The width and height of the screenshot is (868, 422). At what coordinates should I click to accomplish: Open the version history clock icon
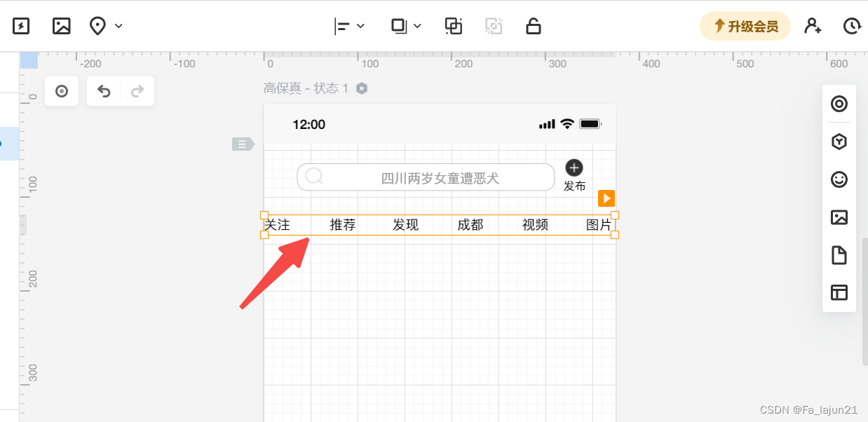tap(851, 27)
